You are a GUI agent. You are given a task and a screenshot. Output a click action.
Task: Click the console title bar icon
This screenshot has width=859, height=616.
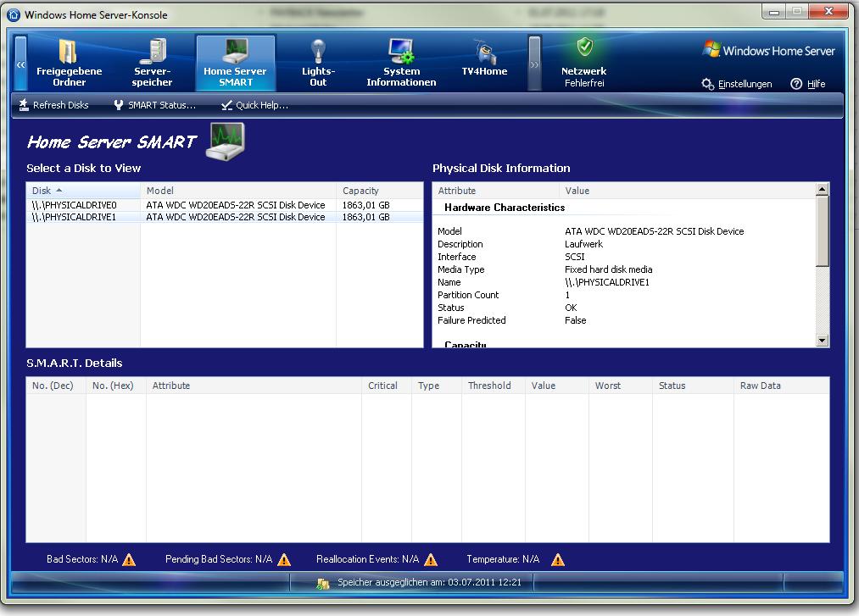point(14,14)
